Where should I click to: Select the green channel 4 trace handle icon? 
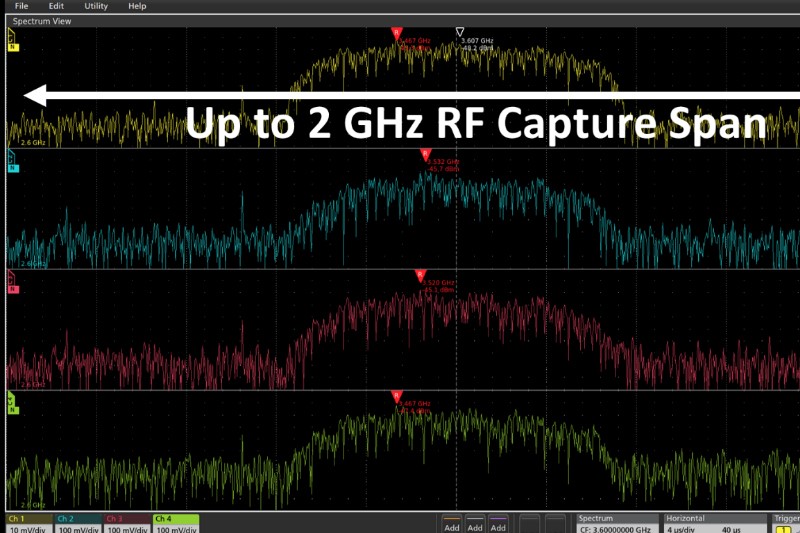(x=12, y=405)
